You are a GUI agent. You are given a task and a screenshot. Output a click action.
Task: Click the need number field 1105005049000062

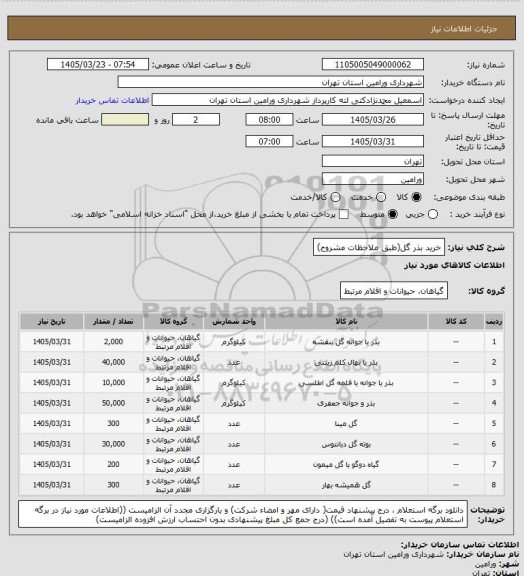(x=373, y=65)
